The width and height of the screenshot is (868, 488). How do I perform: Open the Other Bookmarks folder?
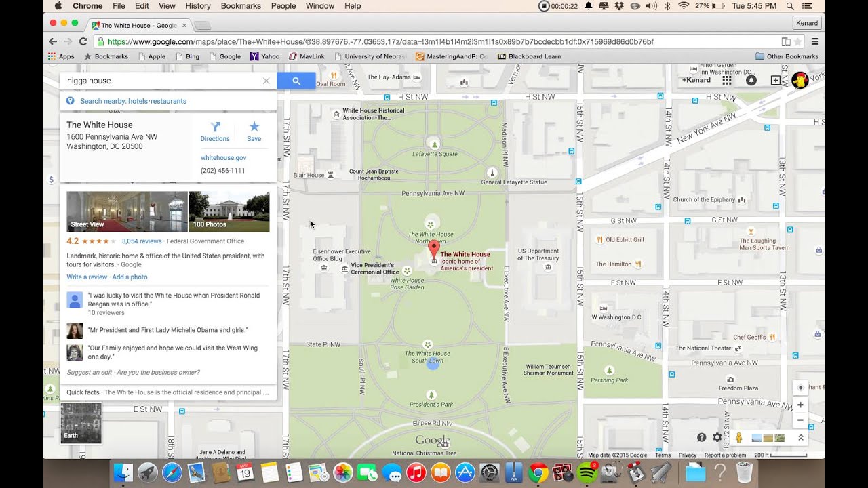[787, 56]
